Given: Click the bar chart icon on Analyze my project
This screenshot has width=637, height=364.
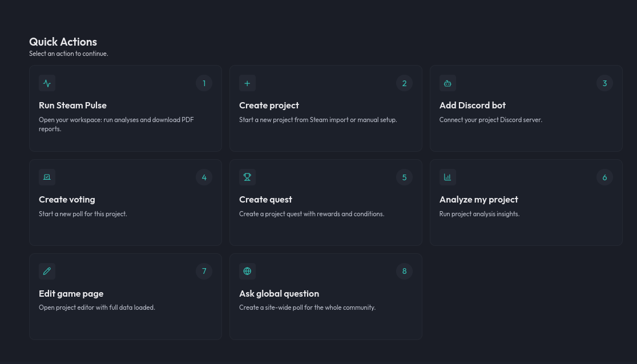Looking at the screenshot, I should coord(447,177).
